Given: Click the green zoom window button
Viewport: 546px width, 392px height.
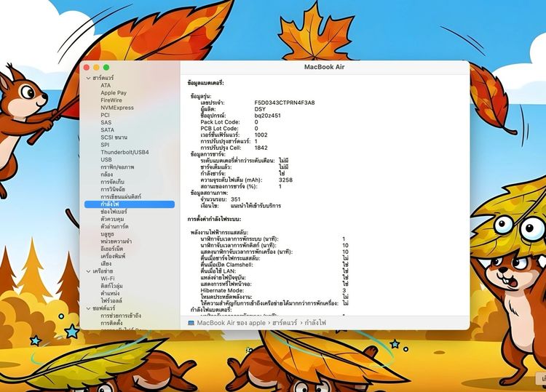Looking at the screenshot, I should coord(106,68).
